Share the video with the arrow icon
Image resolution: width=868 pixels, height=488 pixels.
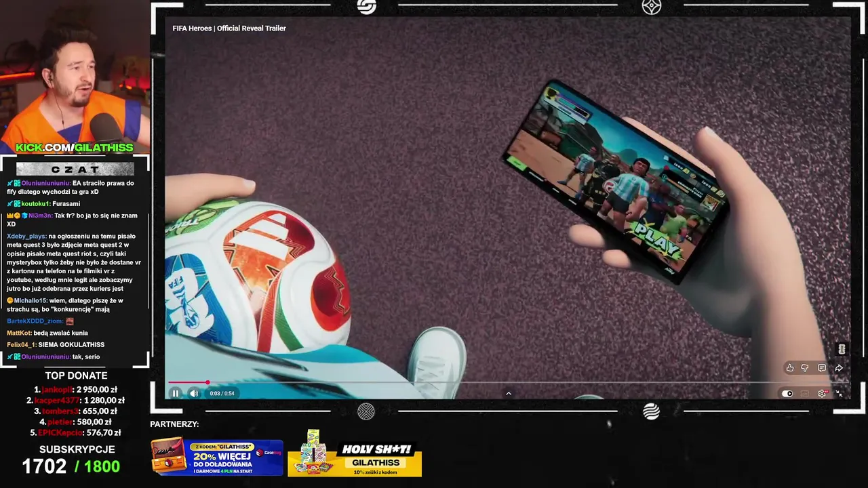[839, 368]
